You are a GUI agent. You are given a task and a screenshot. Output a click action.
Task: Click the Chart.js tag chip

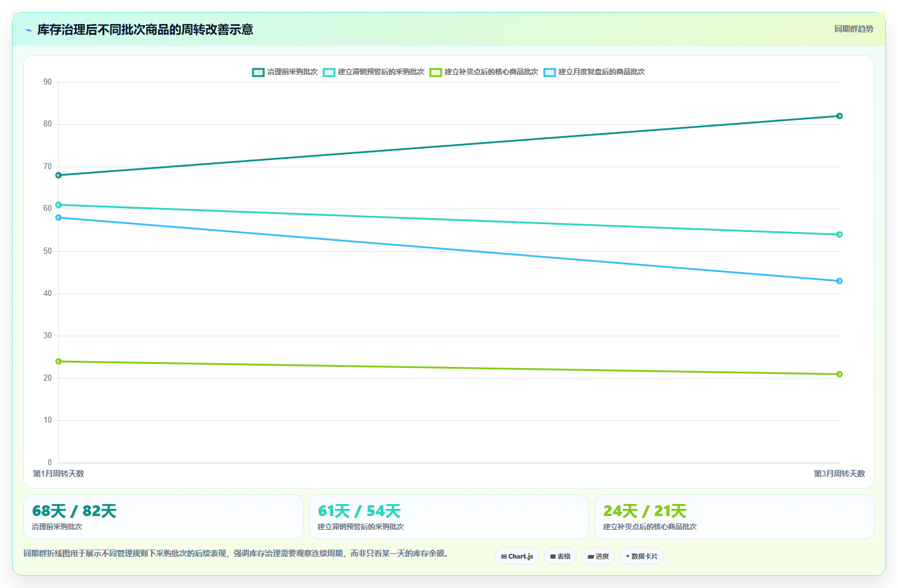(x=517, y=556)
